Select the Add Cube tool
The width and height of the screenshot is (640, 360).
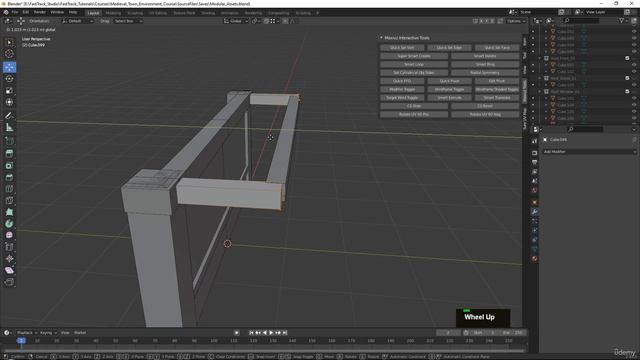[x=9, y=141]
